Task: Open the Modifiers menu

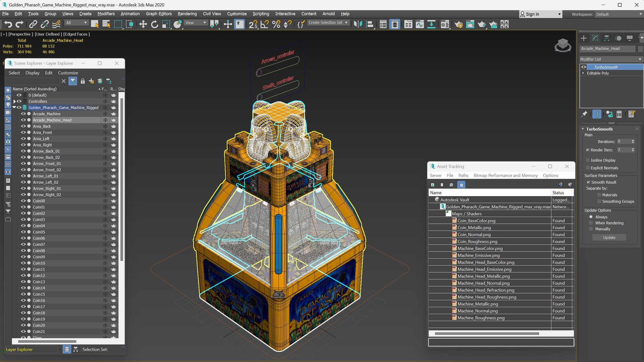Action: [x=106, y=14]
